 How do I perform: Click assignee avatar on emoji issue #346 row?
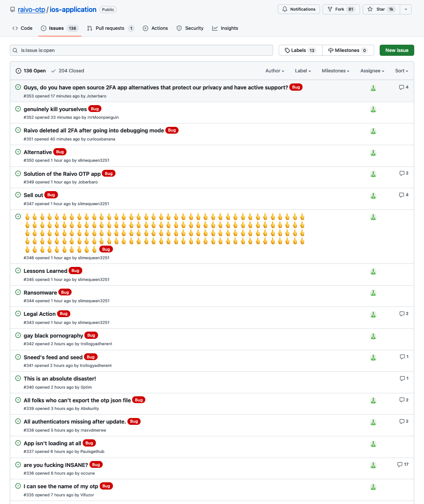[373, 217]
